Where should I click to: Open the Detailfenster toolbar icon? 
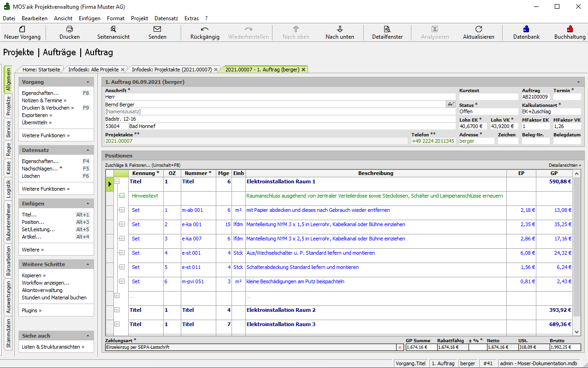pos(387,29)
